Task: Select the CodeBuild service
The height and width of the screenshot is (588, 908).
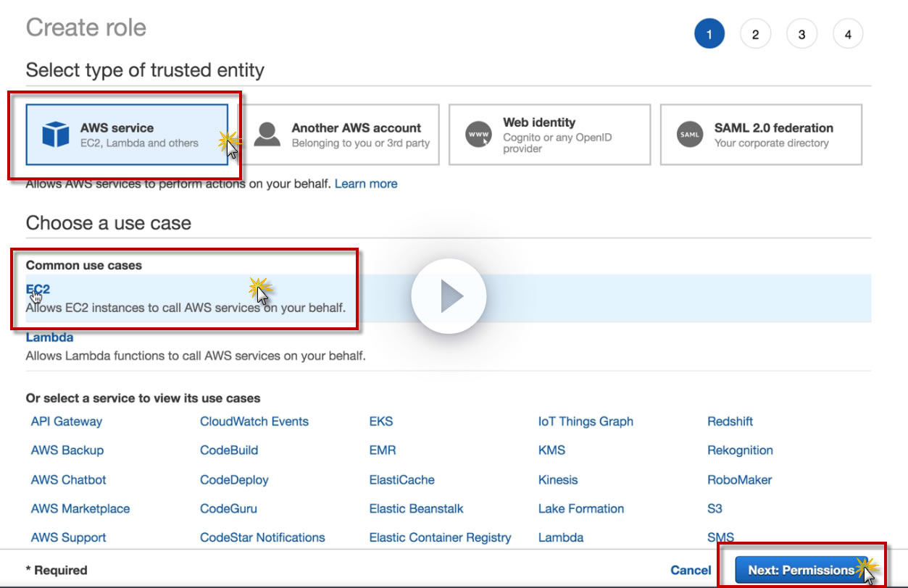Action: click(229, 450)
